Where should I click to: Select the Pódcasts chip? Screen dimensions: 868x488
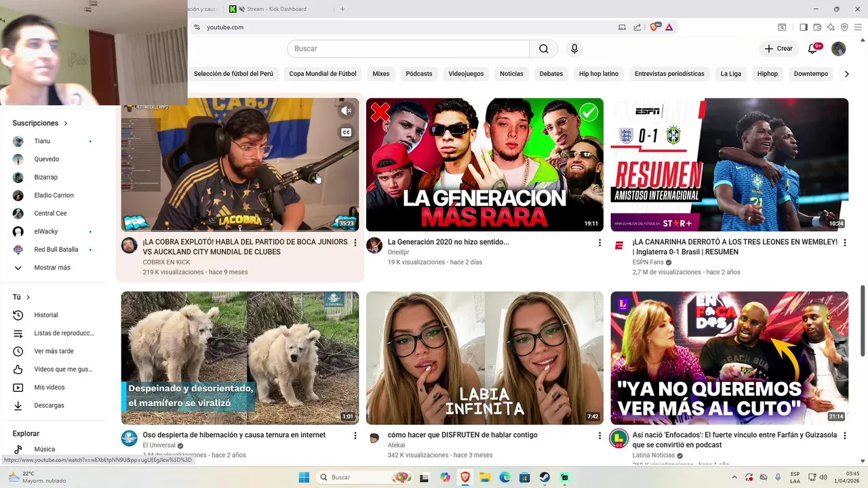click(x=419, y=74)
